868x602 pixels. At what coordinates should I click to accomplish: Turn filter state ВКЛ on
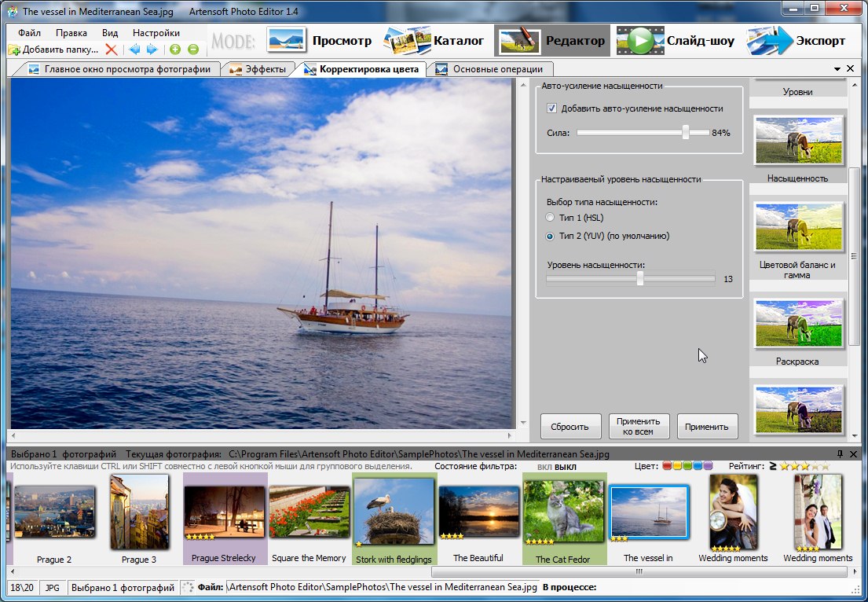[544, 467]
